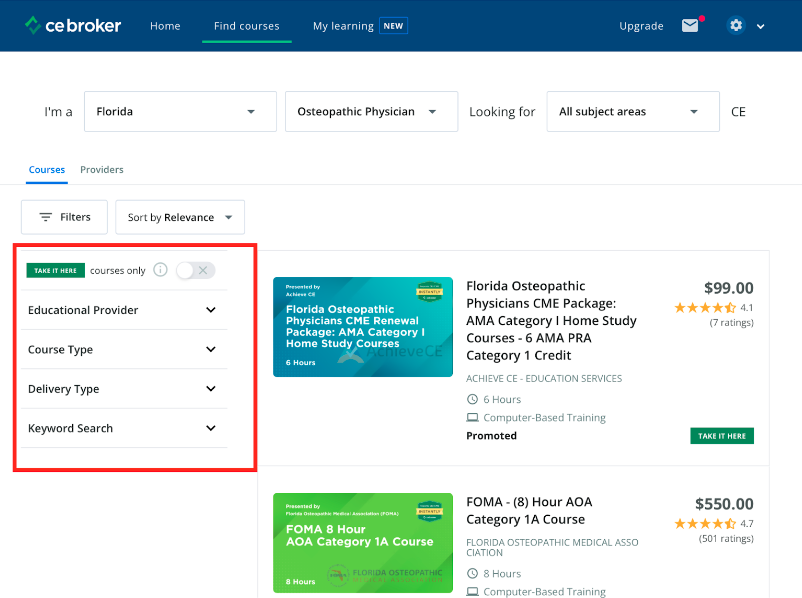
Task: Open My learning in the navbar
Action: tap(343, 26)
